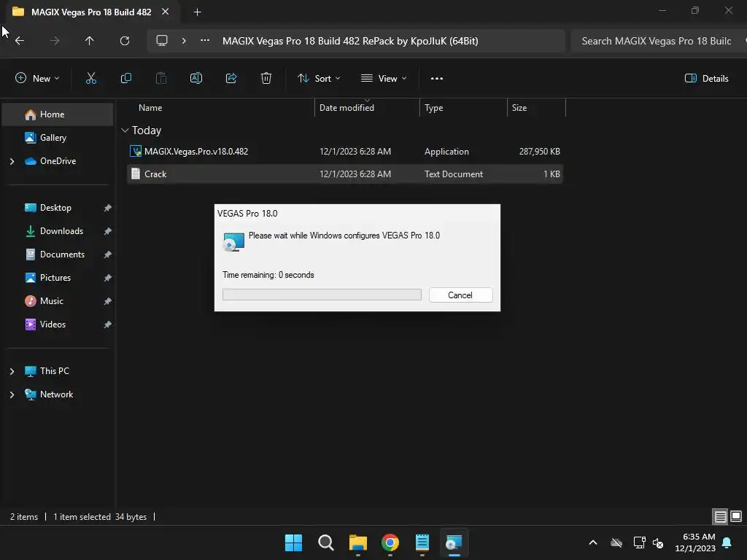Collapse the Today group
Image resolution: width=747 pixels, height=560 pixels.
(x=125, y=131)
